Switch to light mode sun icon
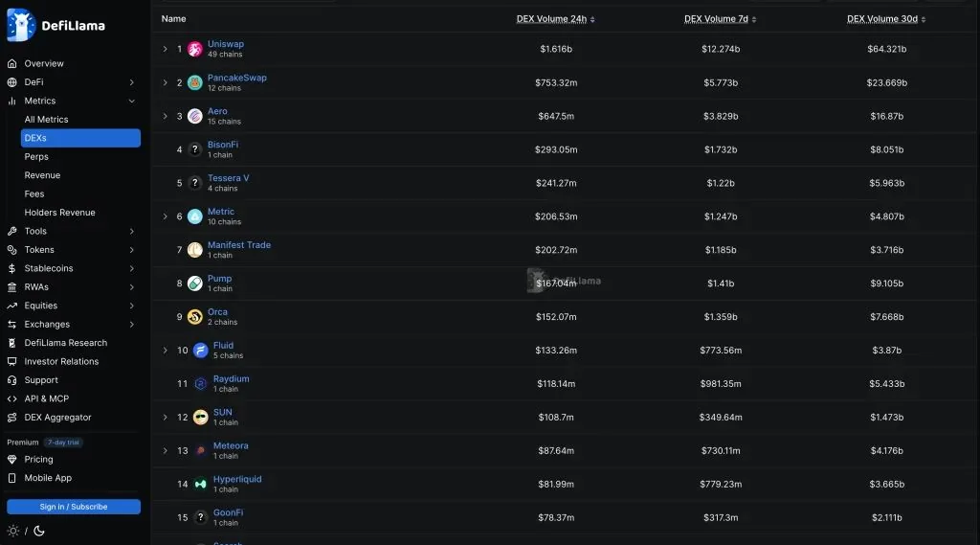Viewport: 980px width, 545px height. [13, 531]
